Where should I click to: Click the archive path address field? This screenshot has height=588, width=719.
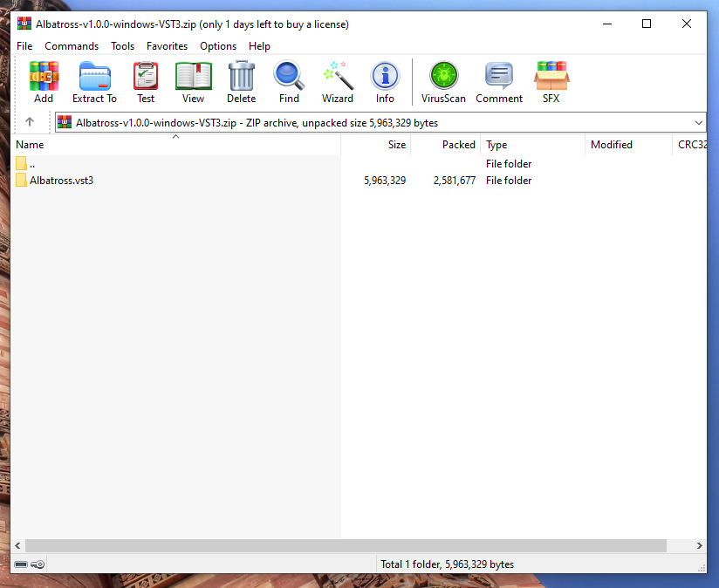(x=380, y=123)
